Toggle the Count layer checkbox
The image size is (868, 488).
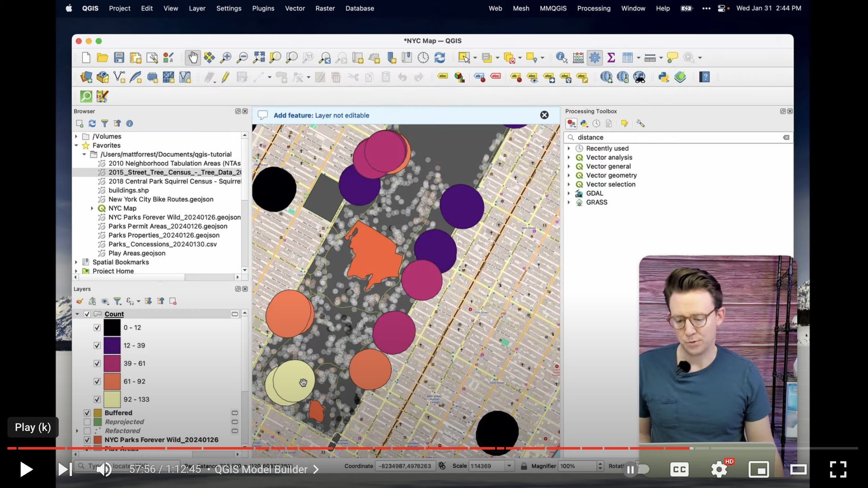(x=87, y=314)
